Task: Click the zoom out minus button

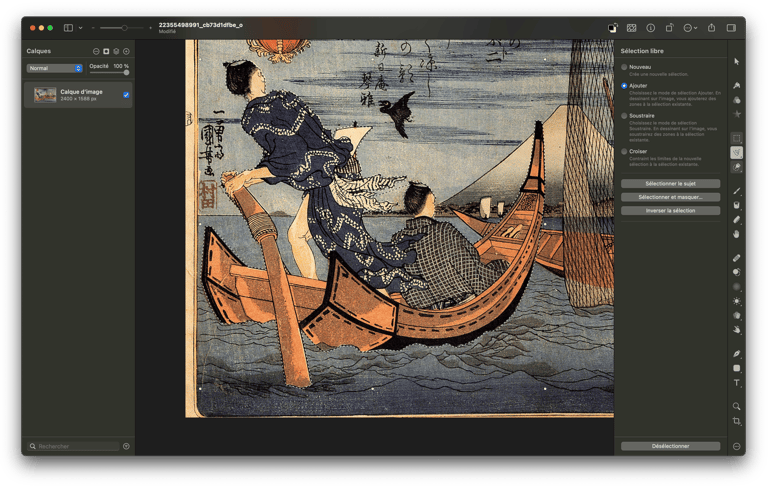Action: (93, 28)
